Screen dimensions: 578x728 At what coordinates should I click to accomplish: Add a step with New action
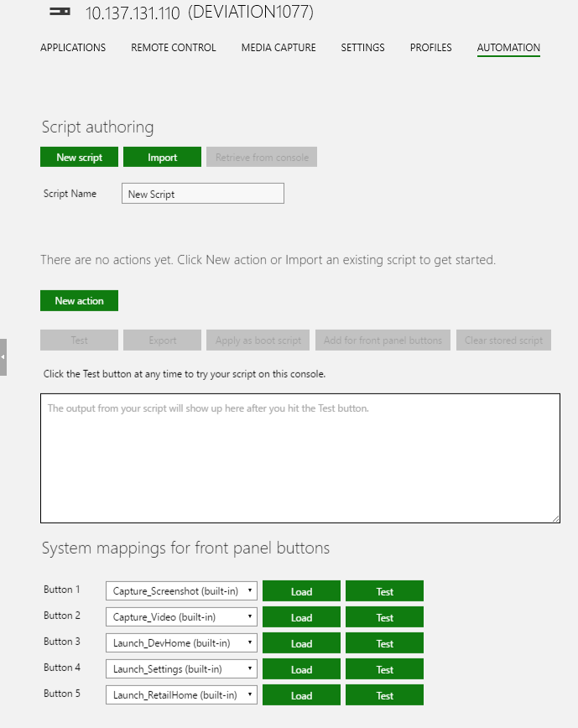[x=80, y=300]
